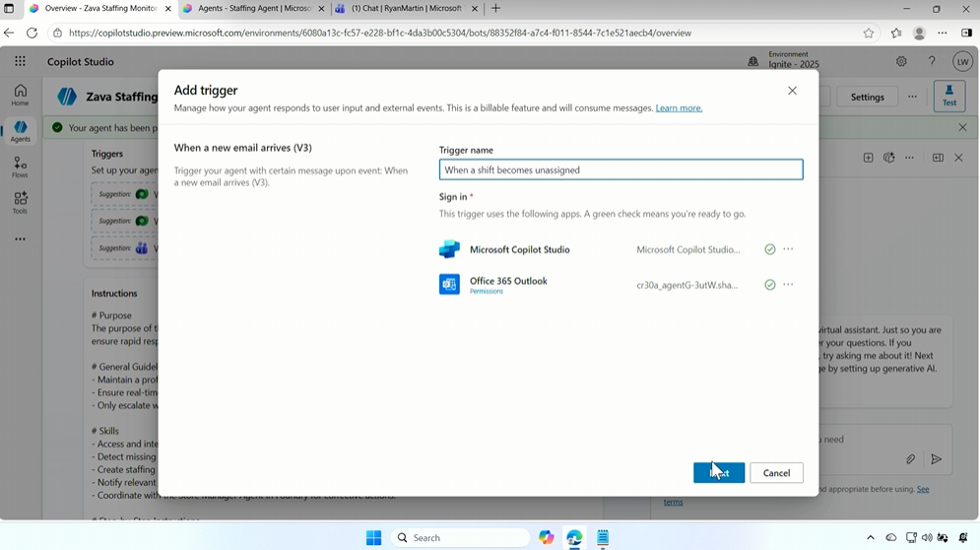Click the browser address bar

(463, 34)
